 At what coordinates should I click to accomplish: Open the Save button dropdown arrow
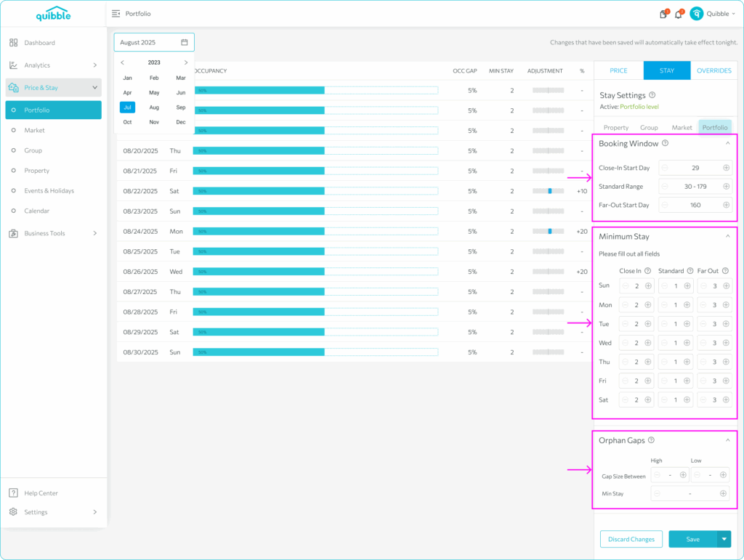point(724,539)
